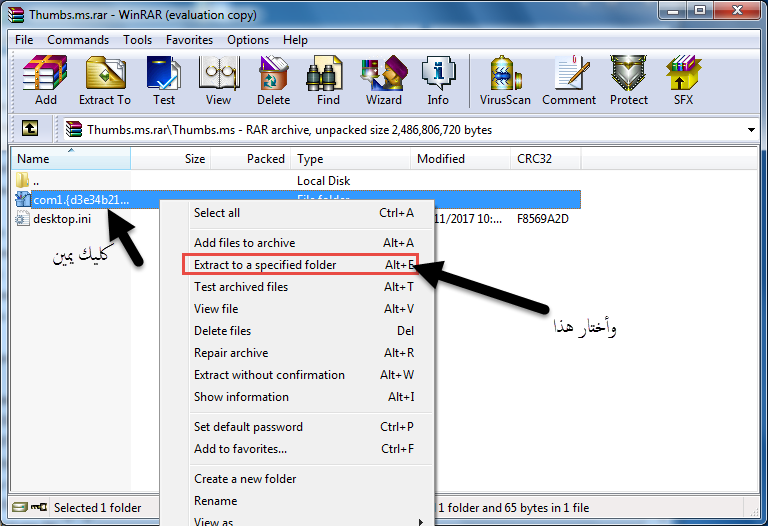Choose Extract without confirmation
This screenshot has height=526, width=768.
tap(304, 375)
